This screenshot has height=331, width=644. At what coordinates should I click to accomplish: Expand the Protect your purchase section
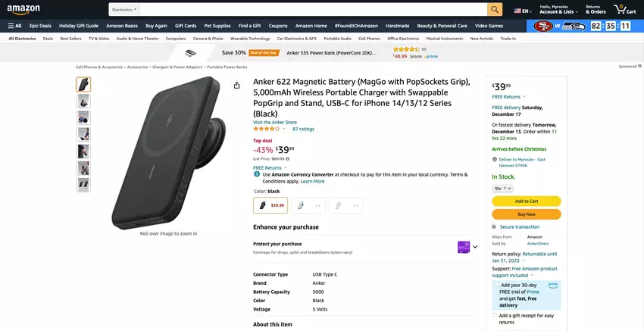475,246
